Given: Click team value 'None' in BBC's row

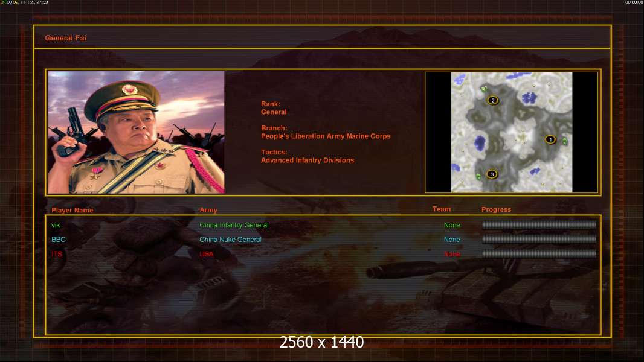Looking at the screenshot, I should pyautogui.click(x=452, y=240).
